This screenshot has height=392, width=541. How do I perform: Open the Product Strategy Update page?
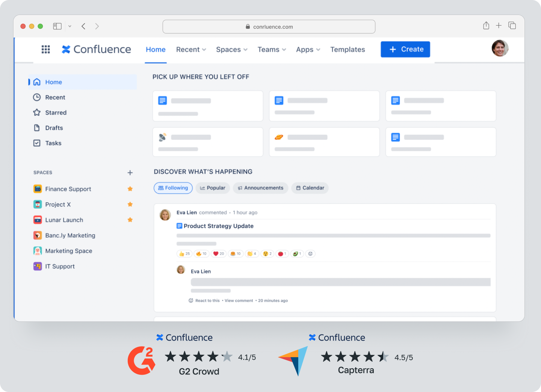218,226
